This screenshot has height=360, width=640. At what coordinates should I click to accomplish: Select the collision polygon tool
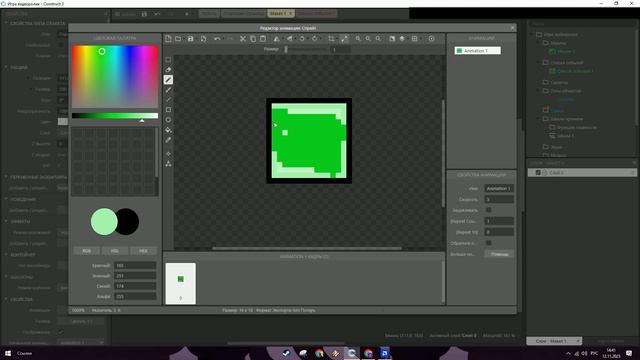[168, 164]
